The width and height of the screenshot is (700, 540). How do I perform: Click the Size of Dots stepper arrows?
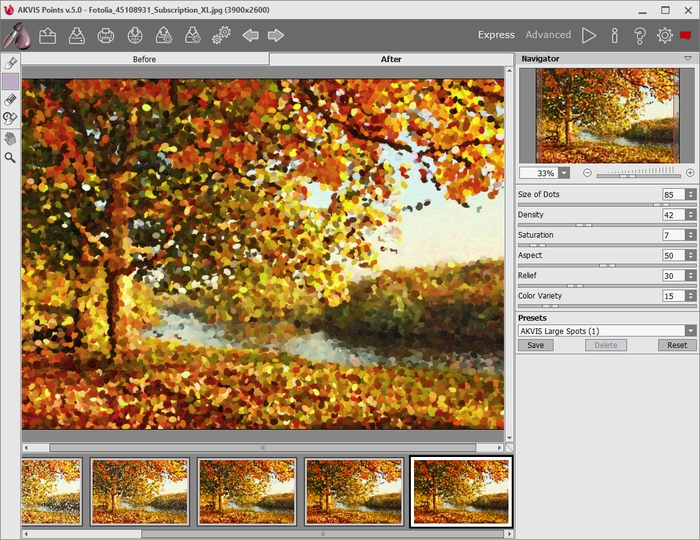coord(691,195)
